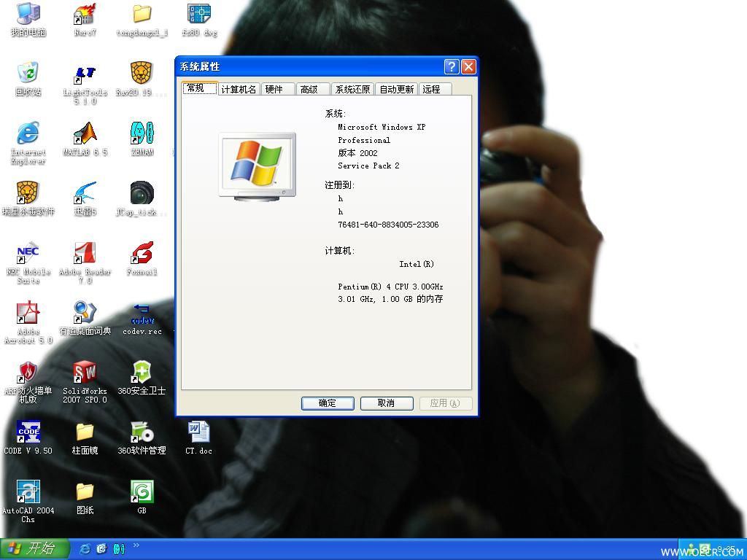Switch to the 系统还原 tab
The height and width of the screenshot is (560, 747).
coord(352,89)
